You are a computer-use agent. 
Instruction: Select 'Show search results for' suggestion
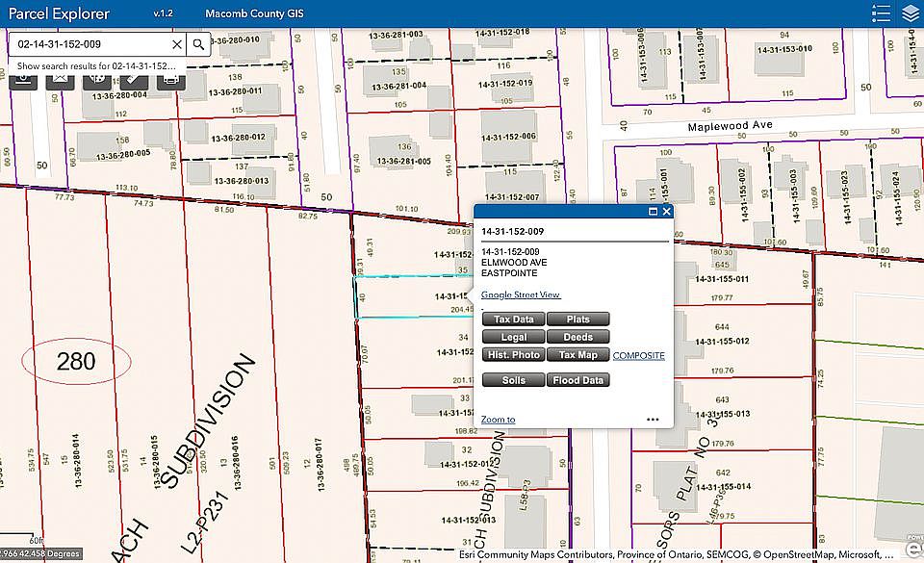coord(96,66)
